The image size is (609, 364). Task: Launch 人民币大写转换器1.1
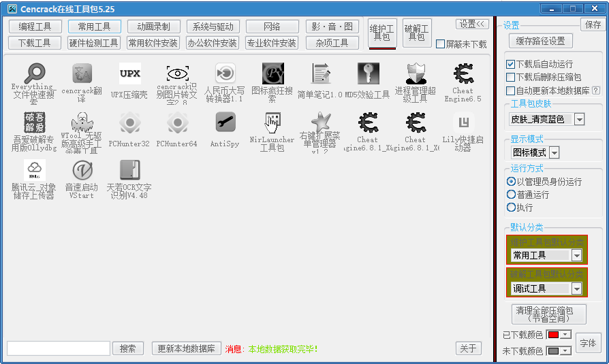point(225,73)
